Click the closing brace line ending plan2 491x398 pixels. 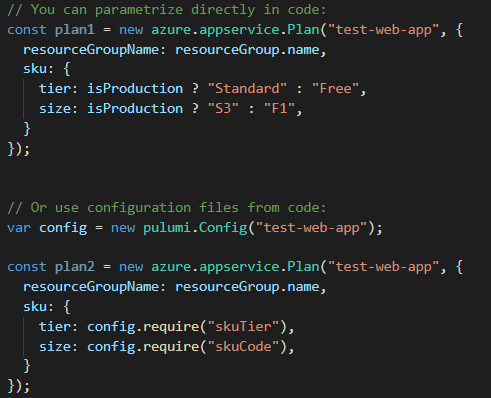coord(19,386)
